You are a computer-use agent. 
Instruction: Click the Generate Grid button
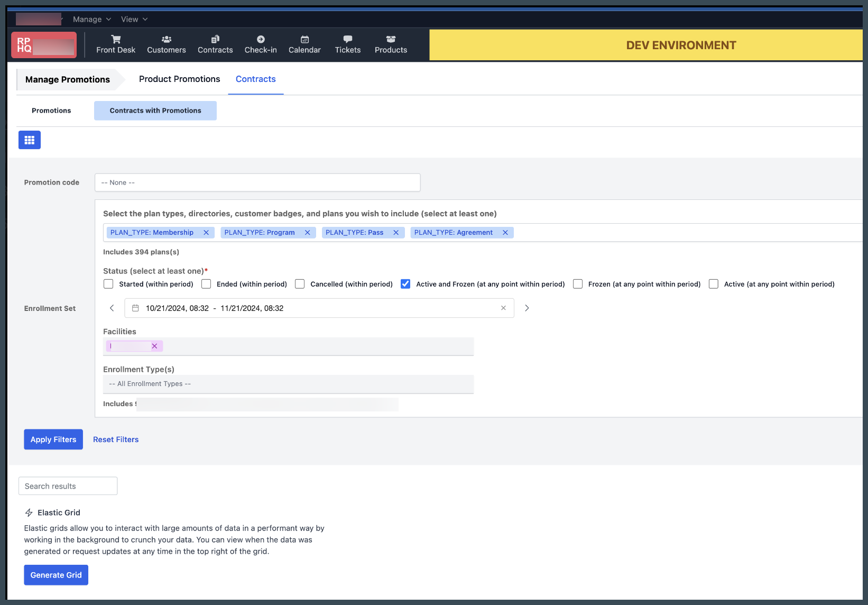(56, 575)
